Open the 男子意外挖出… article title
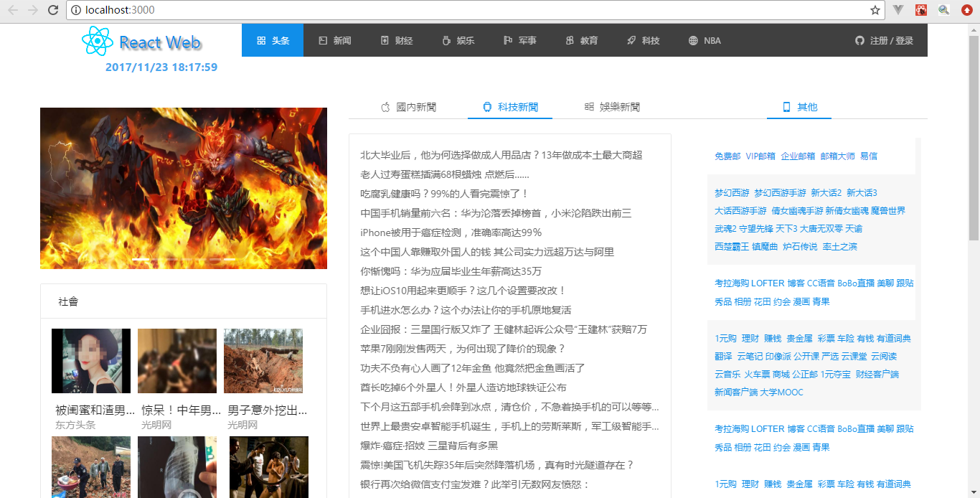This screenshot has height=498, width=980. (x=267, y=410)
